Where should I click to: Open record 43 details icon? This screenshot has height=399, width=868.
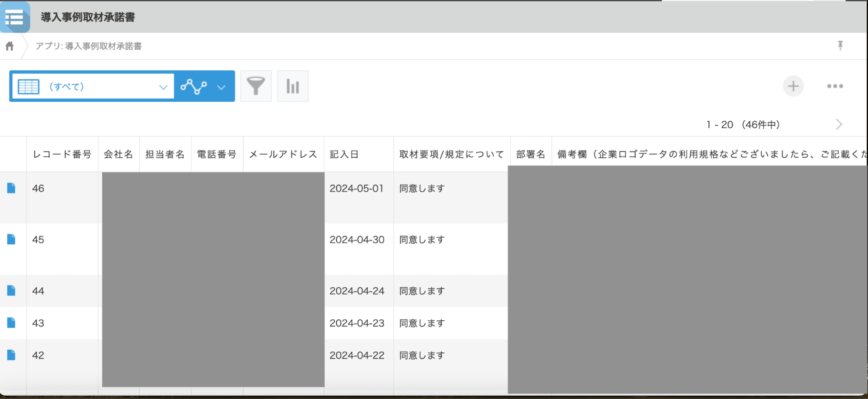[11, 323]
